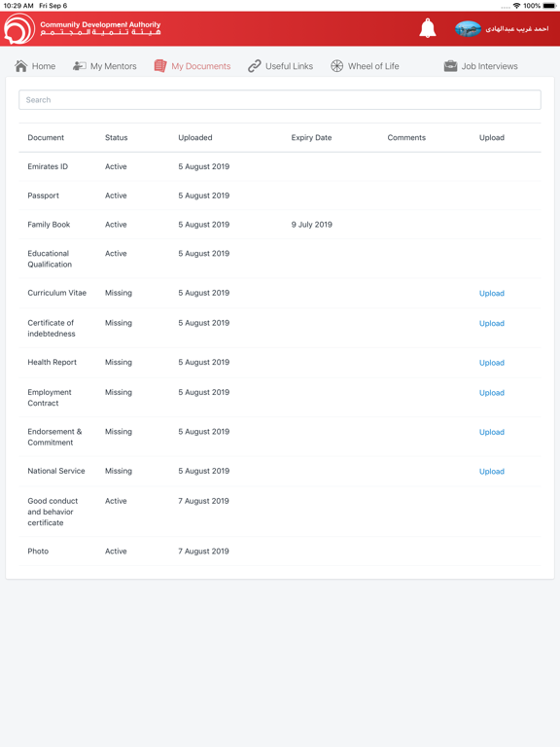Open the Useful Links tab
Screen dimensions: 560x747
pos(280,66)
